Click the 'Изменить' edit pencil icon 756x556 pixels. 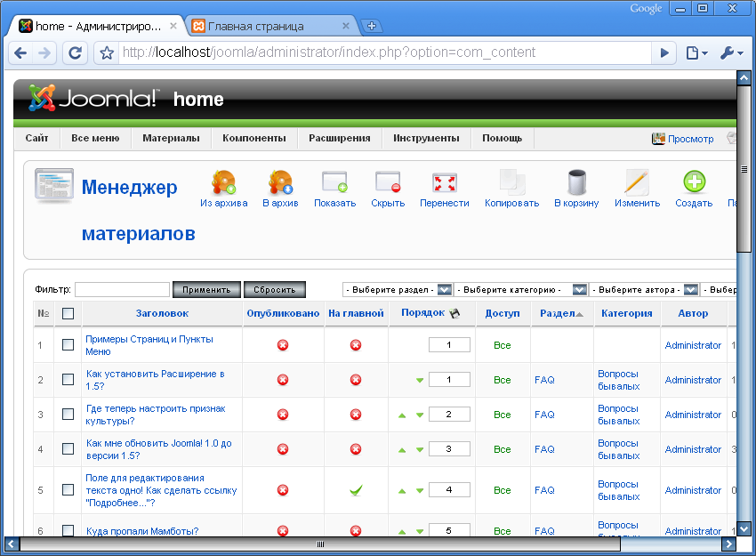(x=637, y=182)
